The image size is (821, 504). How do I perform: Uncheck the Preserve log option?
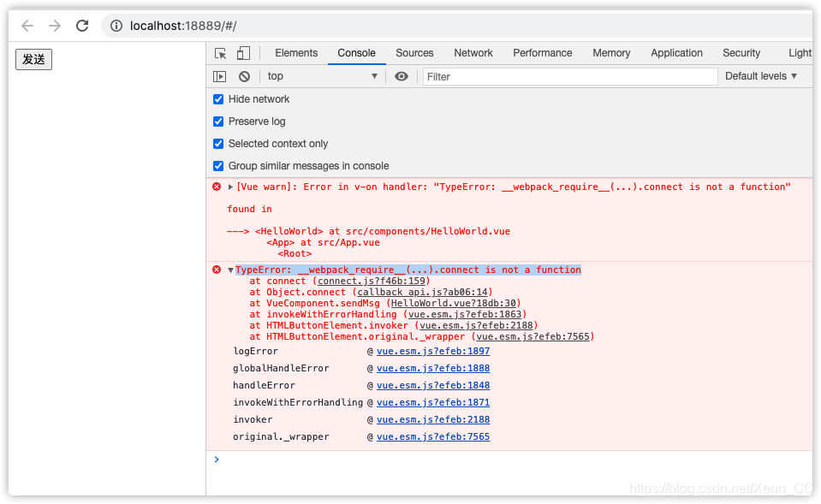(x=218, y=121)
